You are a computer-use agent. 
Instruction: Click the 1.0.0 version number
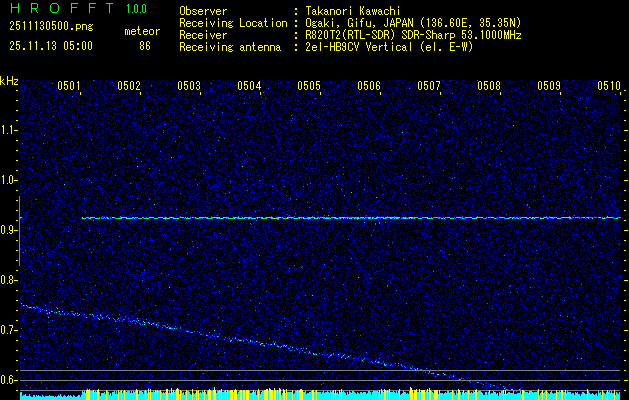click(136, 9)
